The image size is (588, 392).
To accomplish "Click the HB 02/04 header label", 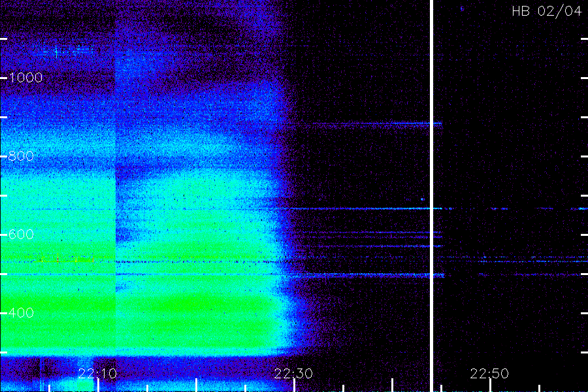I will 546,11.
